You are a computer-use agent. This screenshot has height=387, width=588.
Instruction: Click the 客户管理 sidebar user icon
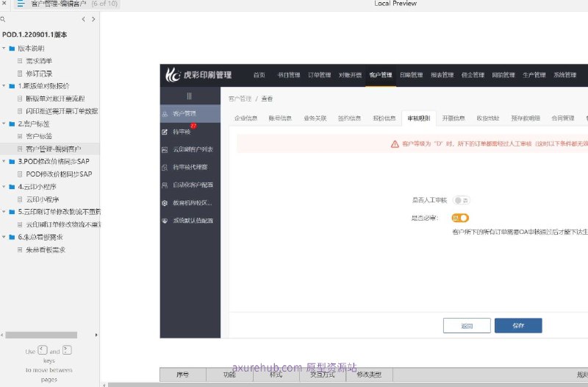(x=165, y=114)
